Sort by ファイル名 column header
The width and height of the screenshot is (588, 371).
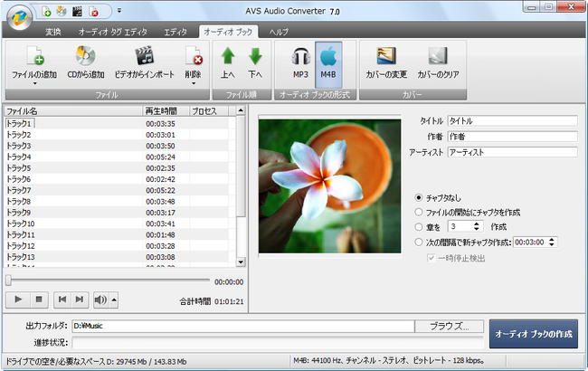(x=73, y=111)
